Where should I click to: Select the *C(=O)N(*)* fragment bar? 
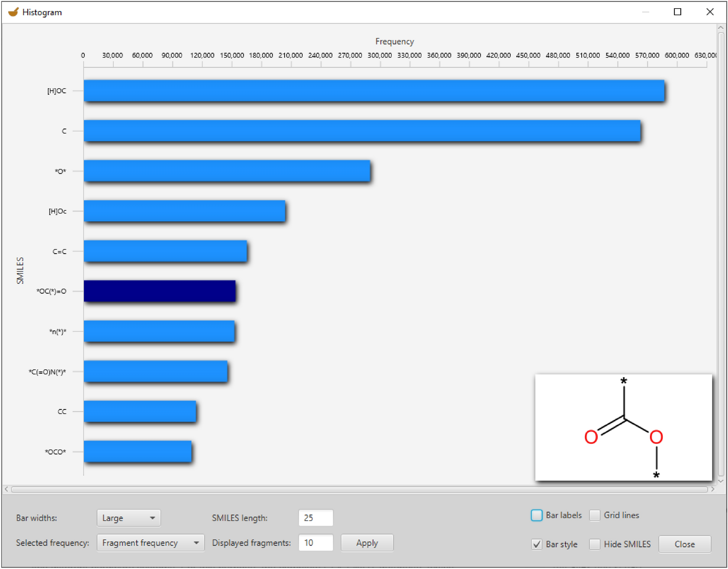pyautogui.click(x=155, y=372)
